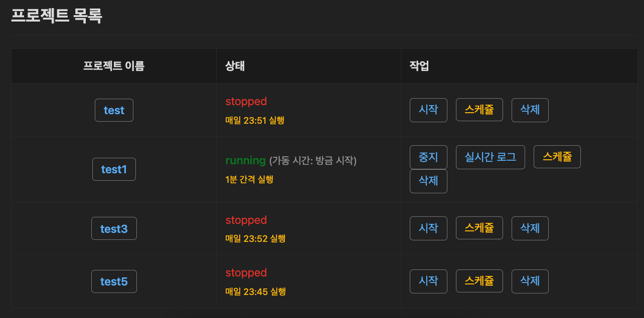The height and width of the screenshot is (318, 644).
Task: Delete the test1 project with 삭제
Action: click(x=428, y=181)
